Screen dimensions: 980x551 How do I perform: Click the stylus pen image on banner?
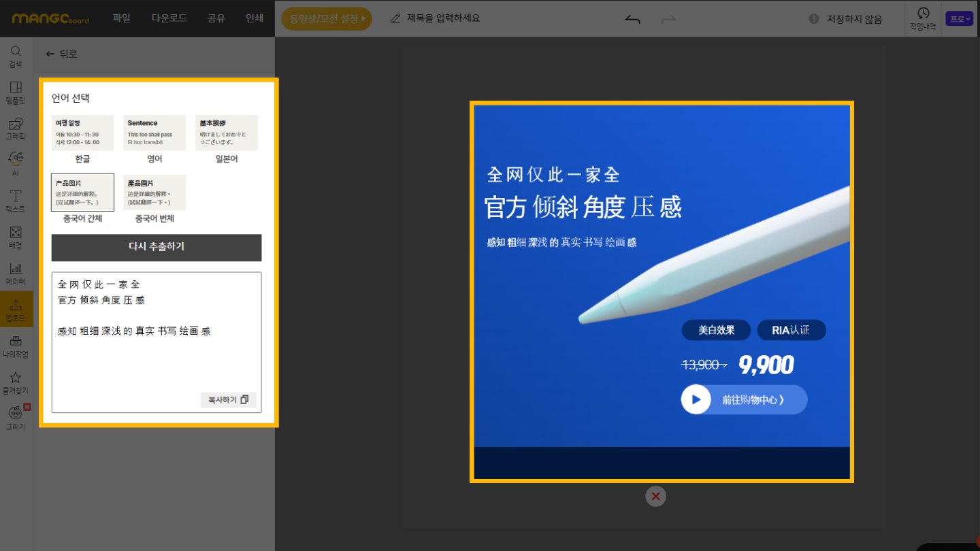click(715, 254)
